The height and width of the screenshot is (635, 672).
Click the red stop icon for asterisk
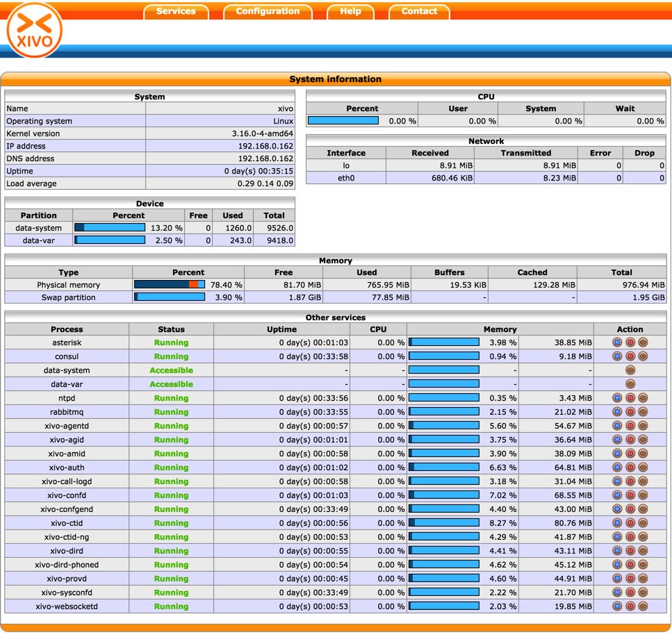coord(630,342)
